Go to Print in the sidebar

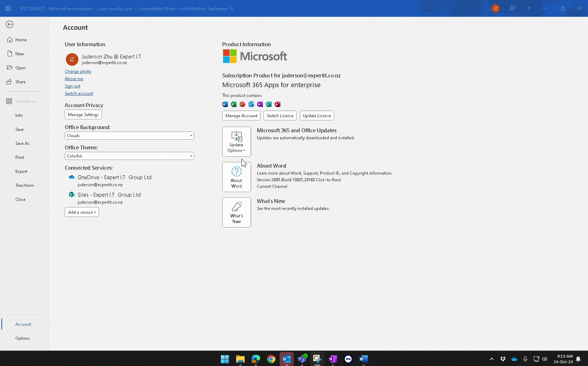point(20,157)
